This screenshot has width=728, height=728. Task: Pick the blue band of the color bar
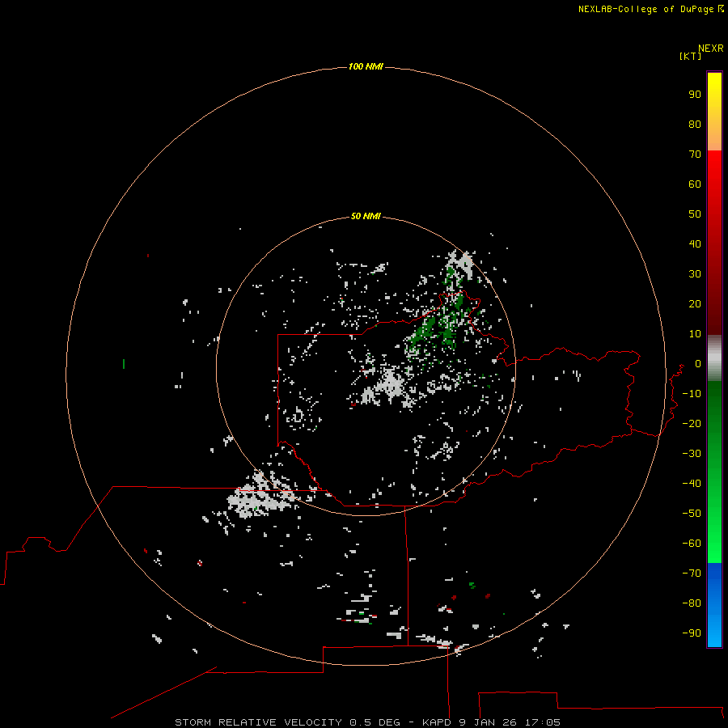[x=714, y=604]
